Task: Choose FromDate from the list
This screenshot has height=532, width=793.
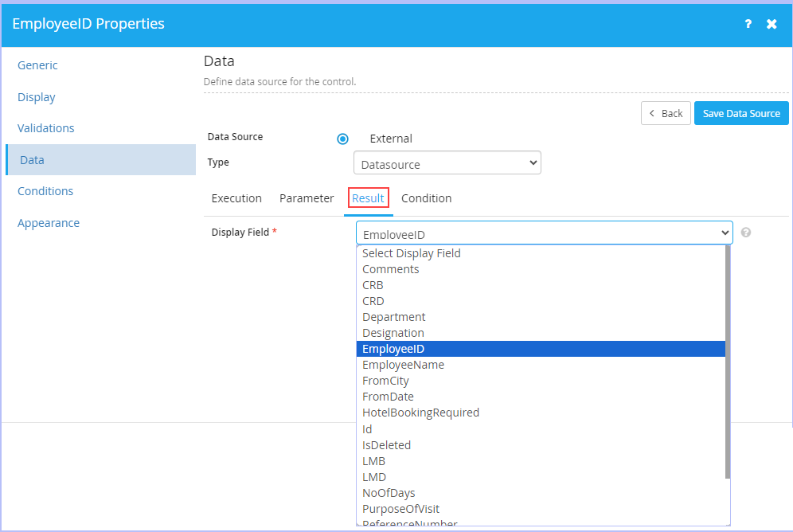Action: click(541, 397)
